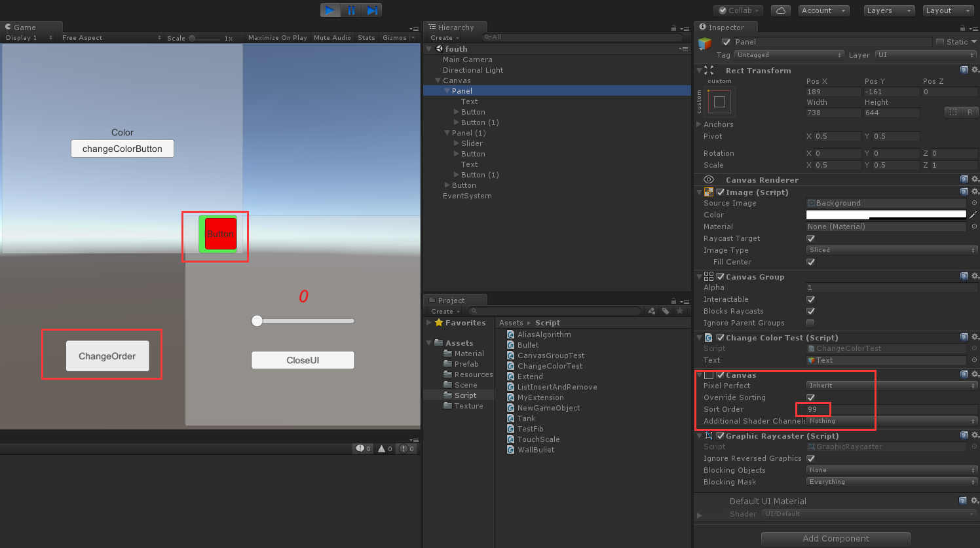Click the Step frame button
The height and width of the screenshot is (548, 980).
coord(372,10)
